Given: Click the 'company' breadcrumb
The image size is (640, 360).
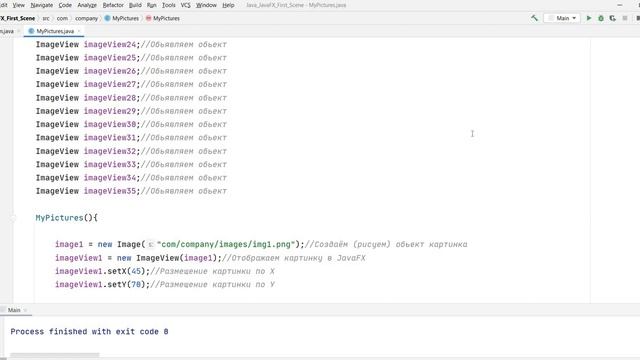Looking at the screenshot, I should tap(86, 18).
